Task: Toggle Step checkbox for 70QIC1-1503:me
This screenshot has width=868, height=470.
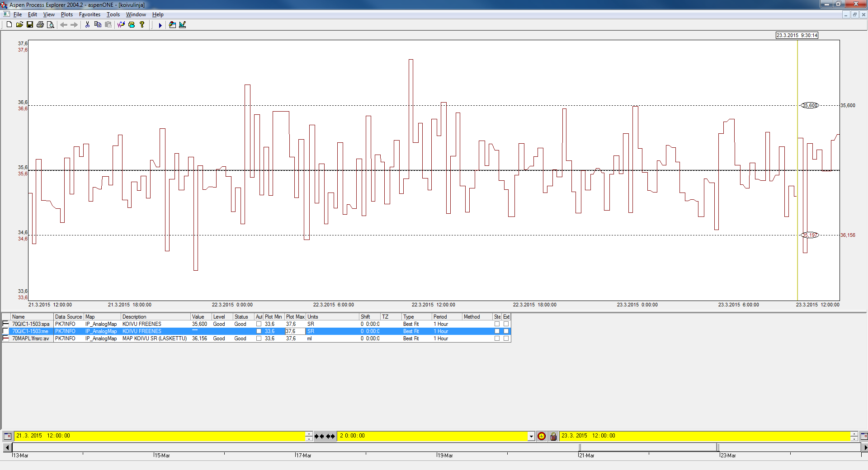Action: (497, 331)
